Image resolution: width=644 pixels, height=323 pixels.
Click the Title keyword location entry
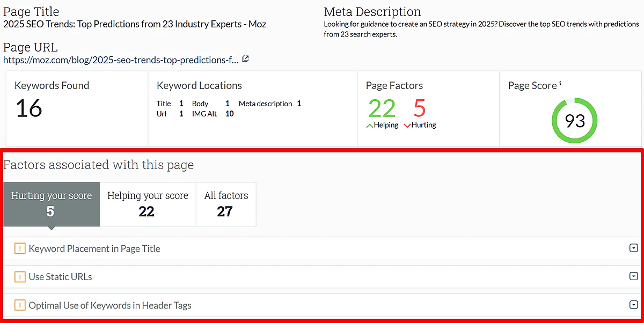tap(170, 104)
